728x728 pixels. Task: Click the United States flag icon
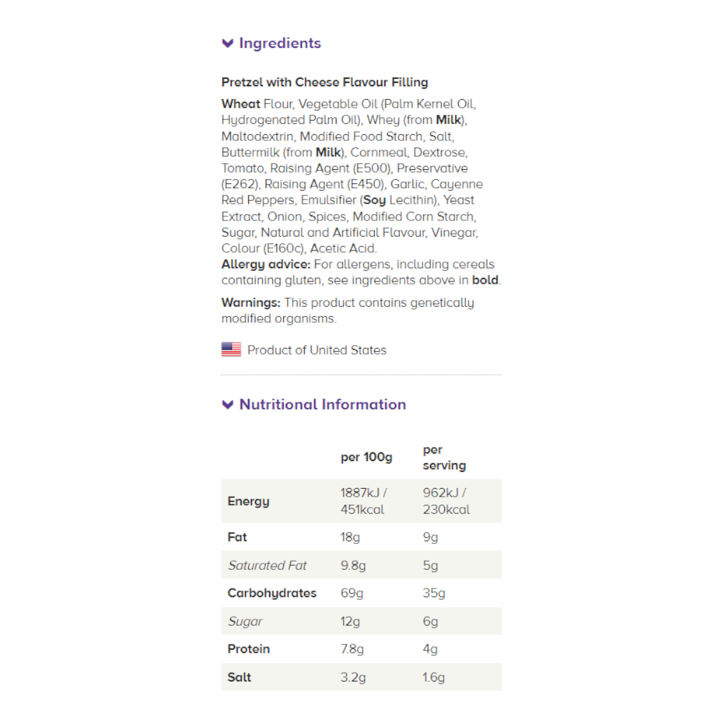coord(231,349)
